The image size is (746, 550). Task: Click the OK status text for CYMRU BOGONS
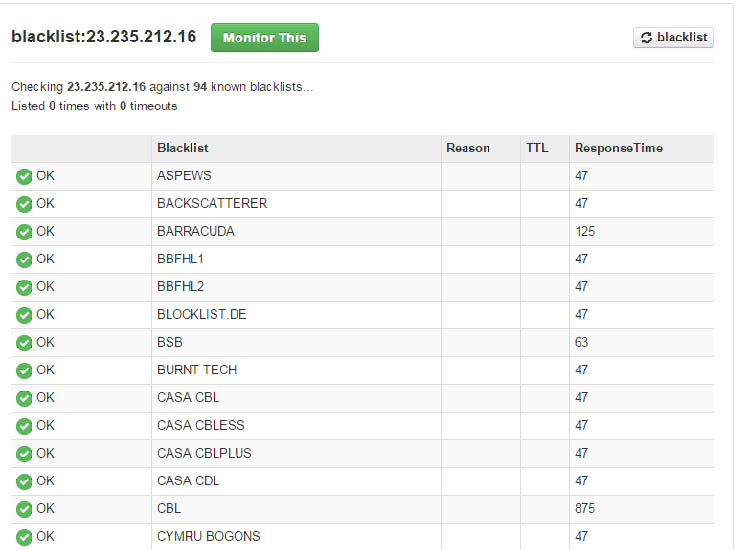[45, 536]
